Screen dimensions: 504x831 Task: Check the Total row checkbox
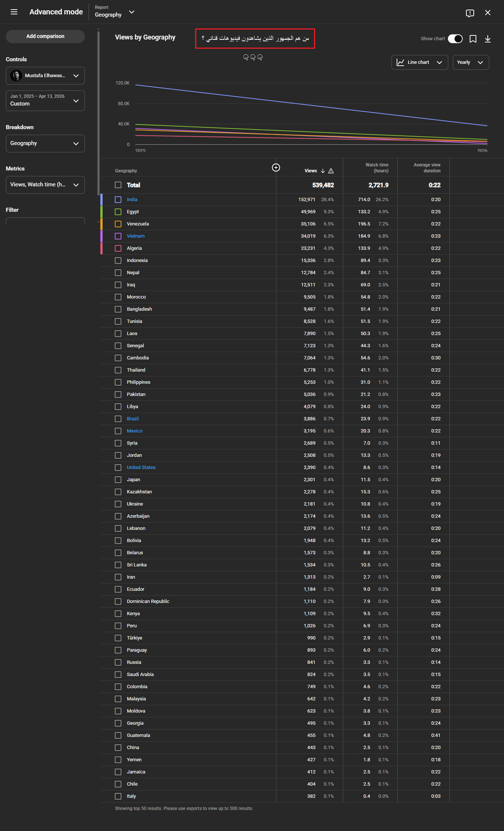click(x=118, y=185)
